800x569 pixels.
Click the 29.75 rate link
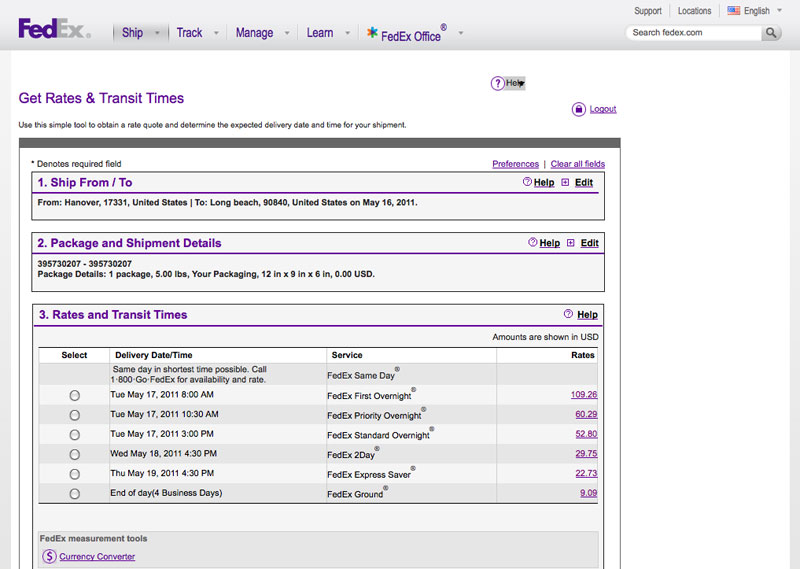pos(586,454)
